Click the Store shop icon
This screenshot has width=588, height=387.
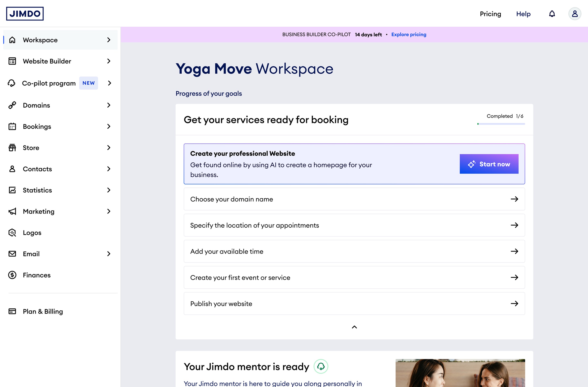(12, 147)
